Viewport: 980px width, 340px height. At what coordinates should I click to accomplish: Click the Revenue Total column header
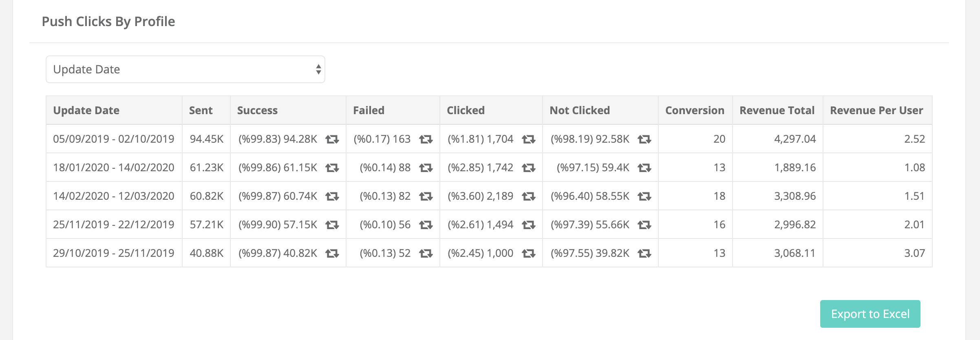coord(777,110)
